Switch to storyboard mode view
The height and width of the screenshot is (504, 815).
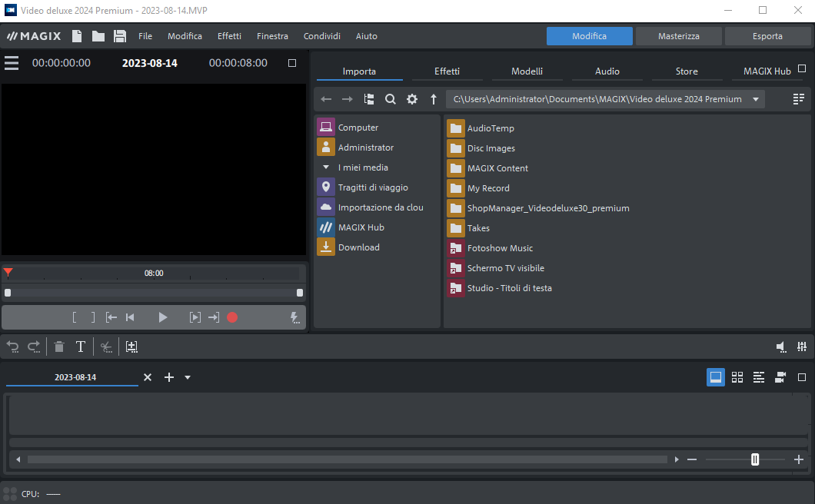[716, 377]
